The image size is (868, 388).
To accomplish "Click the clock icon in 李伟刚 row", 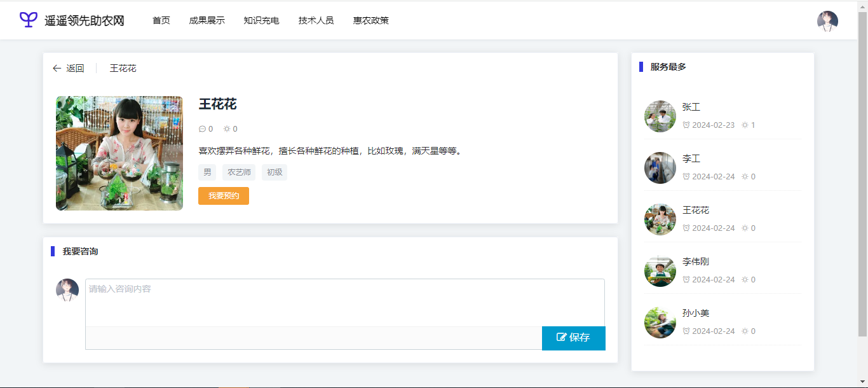I will (686, 280).
